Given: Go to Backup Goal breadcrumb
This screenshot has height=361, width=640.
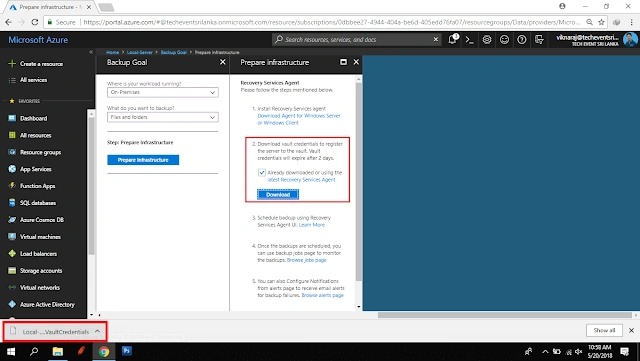Looking at the screenshot, I should pyautogui.click(x=173, y=52).
